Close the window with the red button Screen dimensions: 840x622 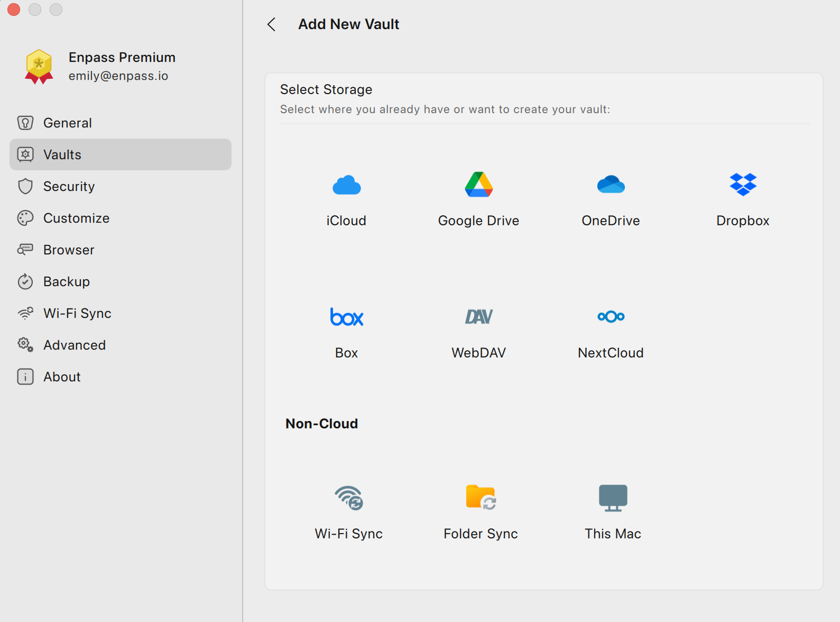(x=14, y=10)
